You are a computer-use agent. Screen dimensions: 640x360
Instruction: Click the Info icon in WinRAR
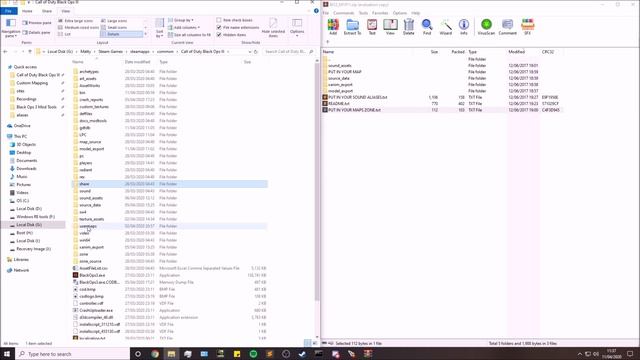pos(464,27)
